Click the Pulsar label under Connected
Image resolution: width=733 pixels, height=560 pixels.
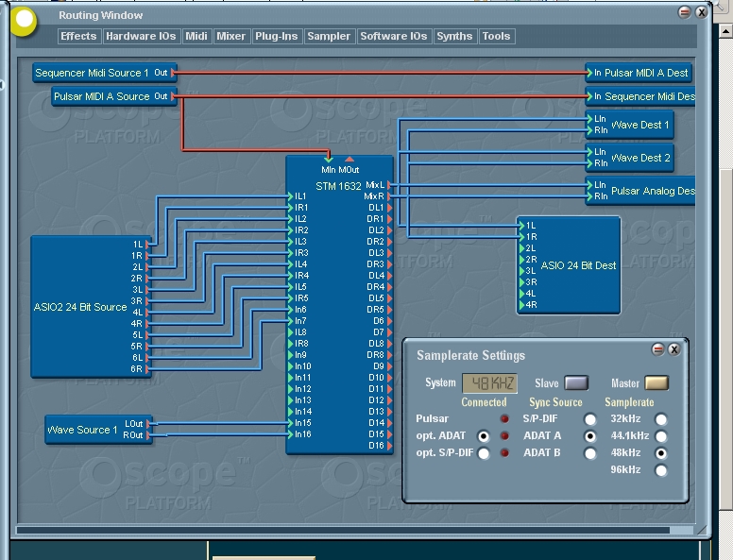[x=432, y=419]
